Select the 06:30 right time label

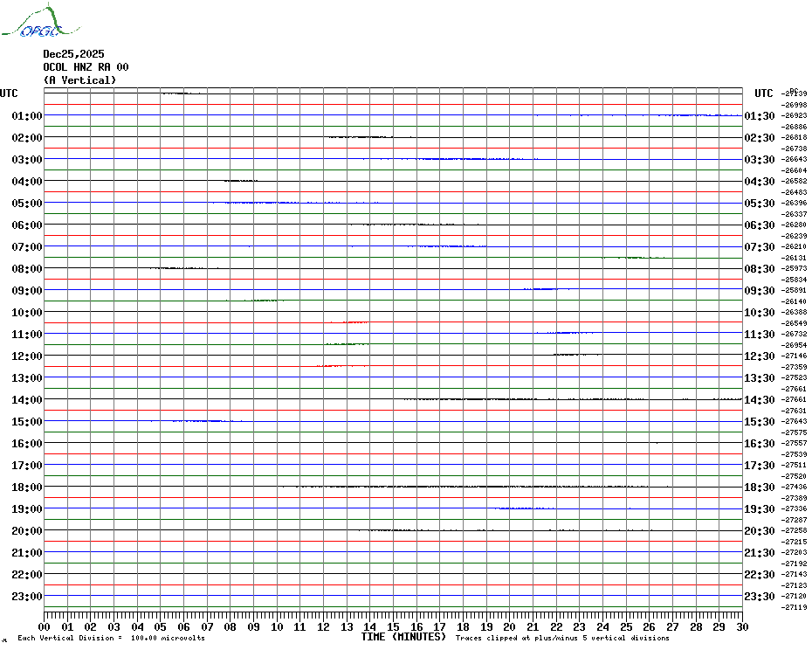click(x=760, y=225)
